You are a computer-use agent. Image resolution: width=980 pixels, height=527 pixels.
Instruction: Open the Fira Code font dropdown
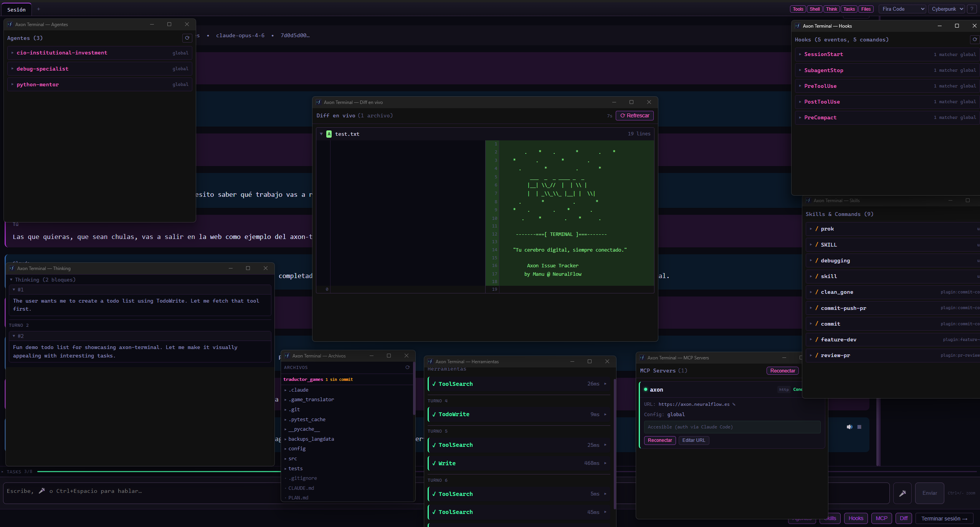pos(901,9)
